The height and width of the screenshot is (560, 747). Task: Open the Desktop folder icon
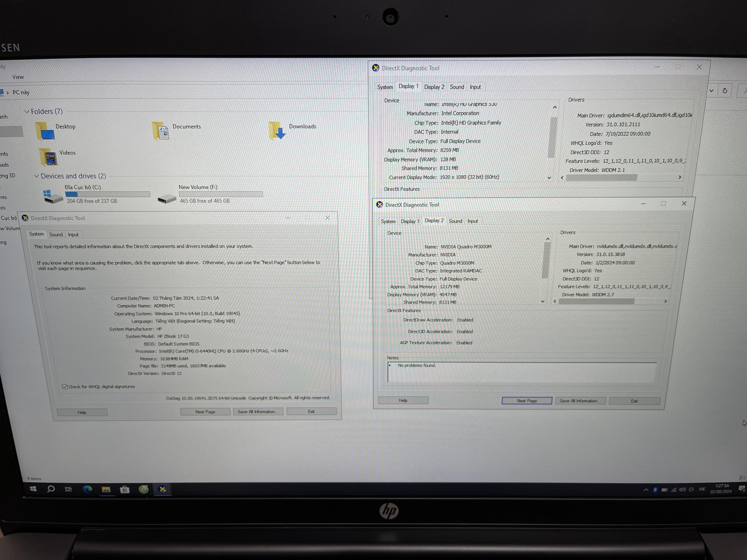click(x=45, y=131)
